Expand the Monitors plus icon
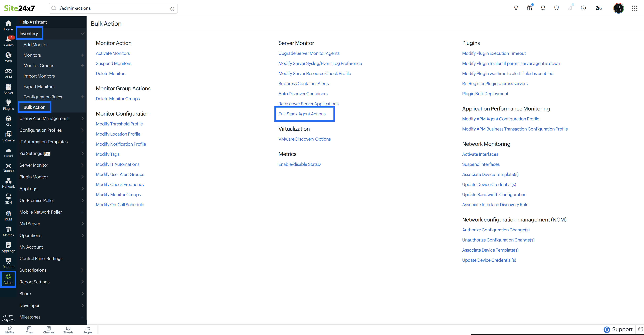644x335 pixels. (x=82, y=55)
